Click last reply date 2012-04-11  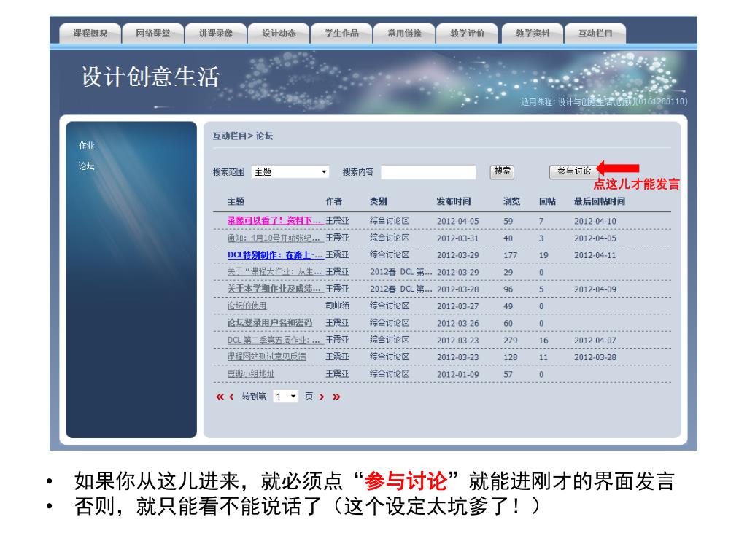click(595, 255)
